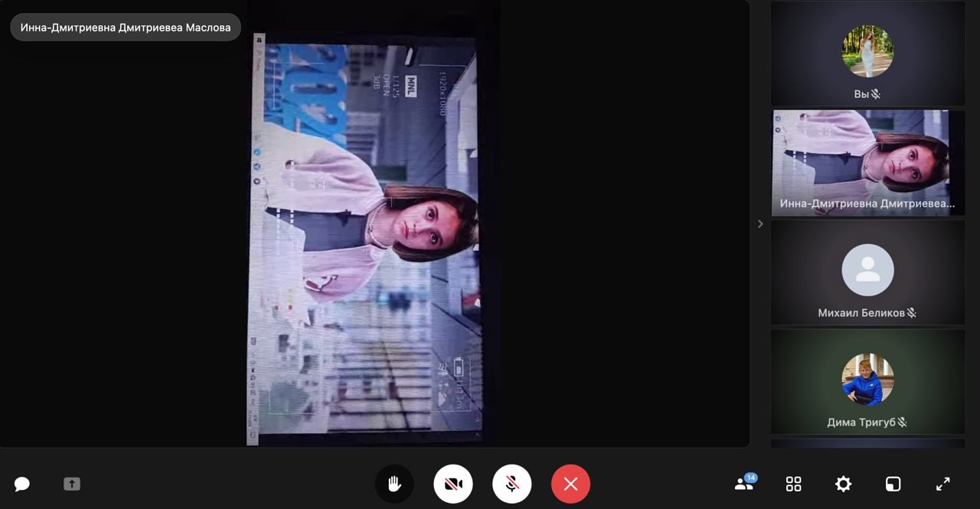Click the main speaker name label Инна-Дмитриевна
This screenshot has width=980, height=509.
(x=126, y=27)
